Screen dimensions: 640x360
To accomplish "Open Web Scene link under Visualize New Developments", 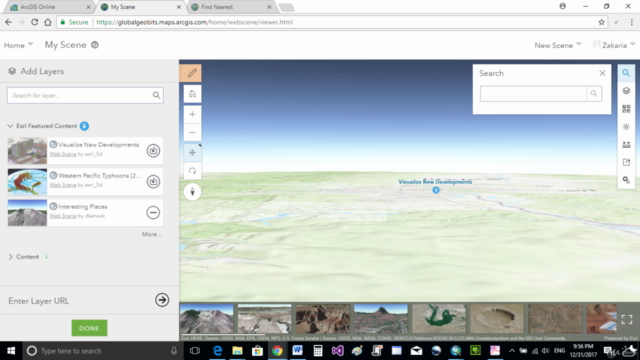I will pos(63,154).
